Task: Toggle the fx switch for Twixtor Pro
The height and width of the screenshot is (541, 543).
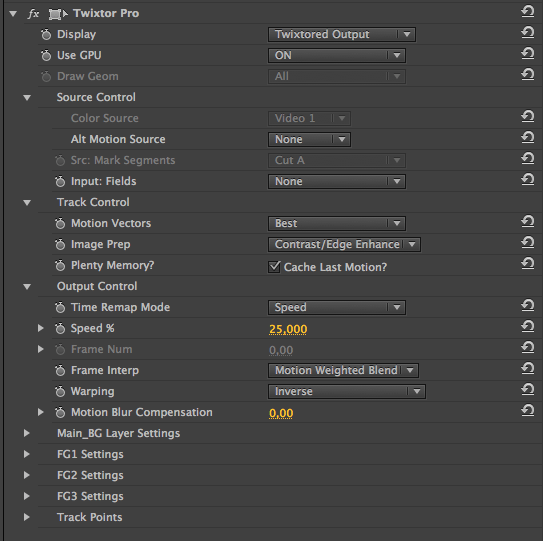Action: [x=33, y=14]
